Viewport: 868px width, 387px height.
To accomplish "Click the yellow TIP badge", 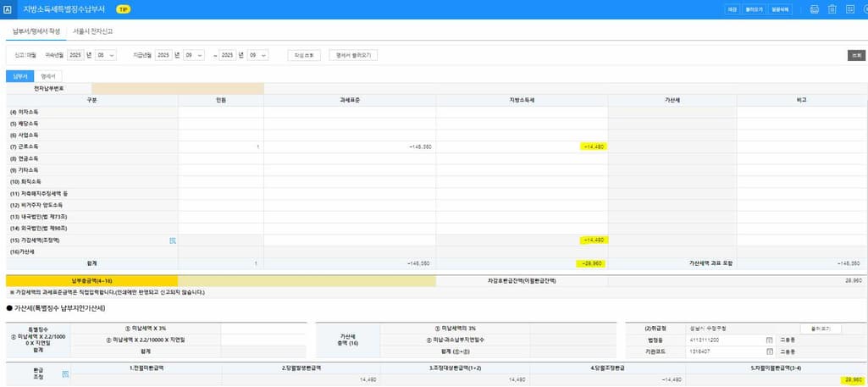I will click(123, 9).
